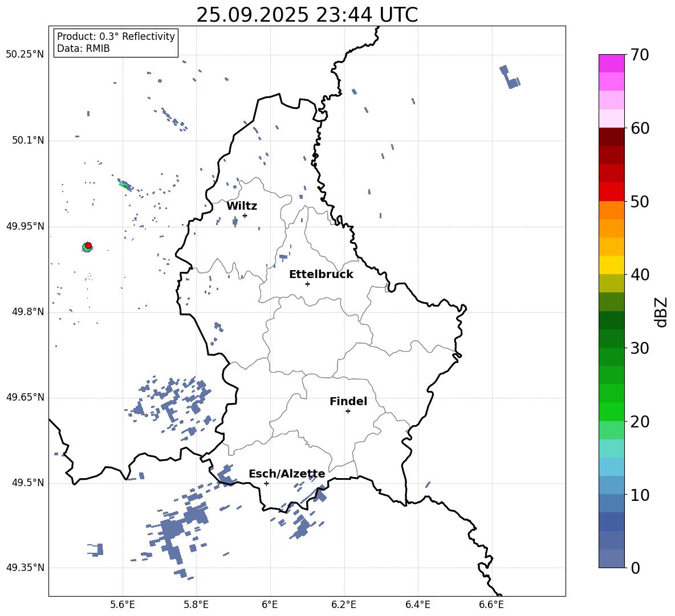Click the blue echo patch in the top right corner

tap(510, 77)
